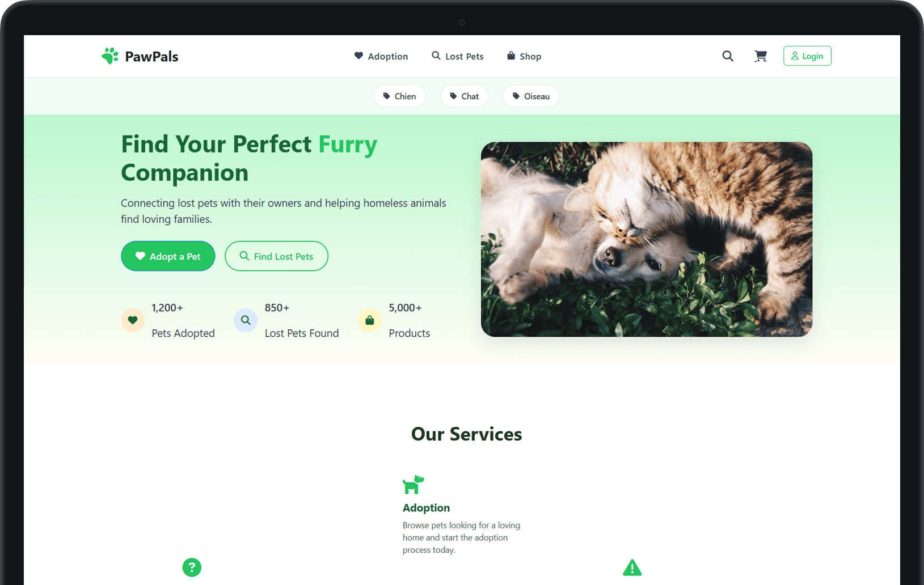Select the Oiseau category tag

coord(531,96)
